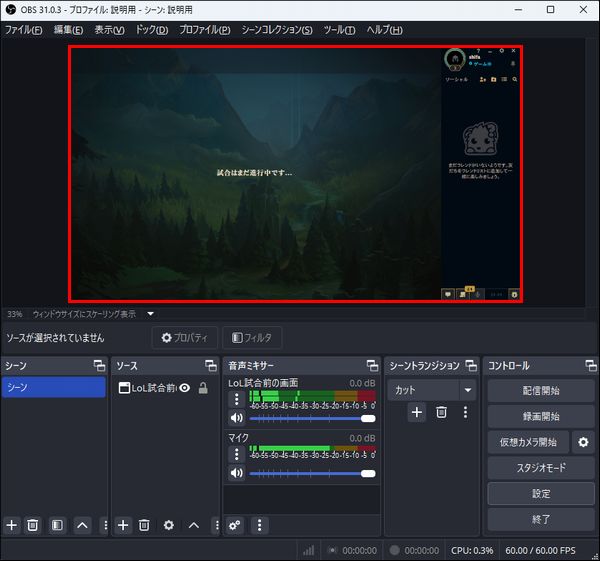Image resolution: width=600 pixels, height=561 pixels.
Task: Add a scene transition with plus icon
Action: tap(417, 412)
